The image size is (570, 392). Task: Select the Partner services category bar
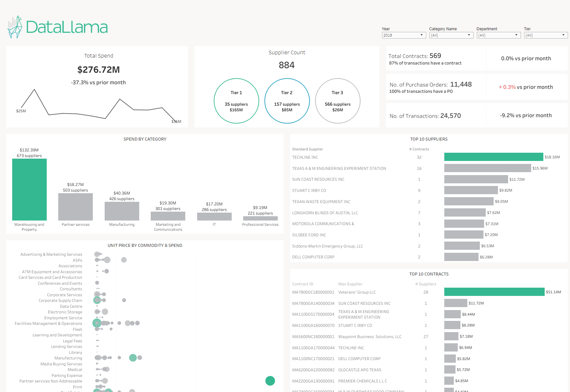[75, 207]
